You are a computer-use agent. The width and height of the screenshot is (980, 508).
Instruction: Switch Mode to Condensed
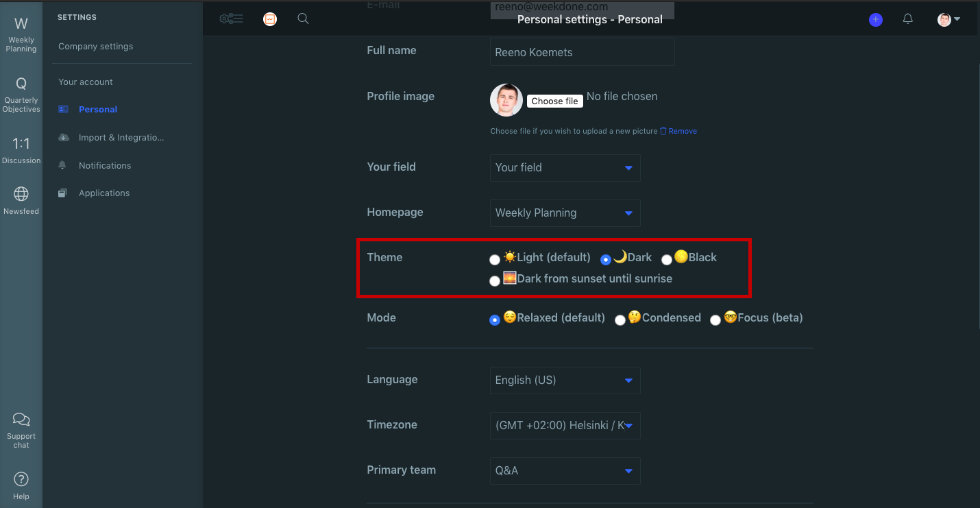pyautogui.click(x=620, y=319)
